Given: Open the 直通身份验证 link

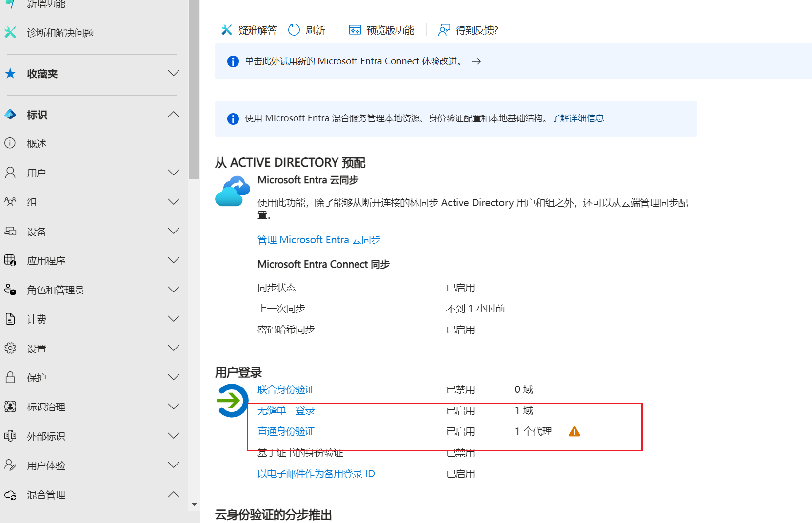Looking at the screenshot, I should 286,431.
